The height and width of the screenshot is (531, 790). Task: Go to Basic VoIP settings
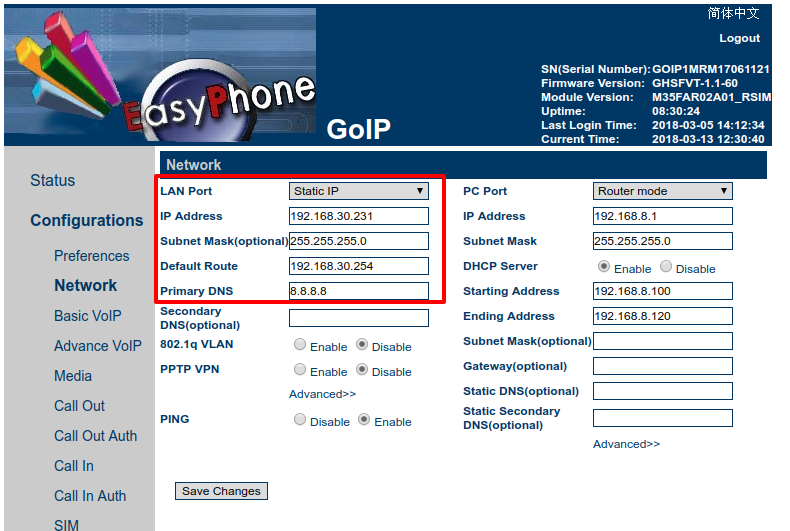(x=88, y=316)
